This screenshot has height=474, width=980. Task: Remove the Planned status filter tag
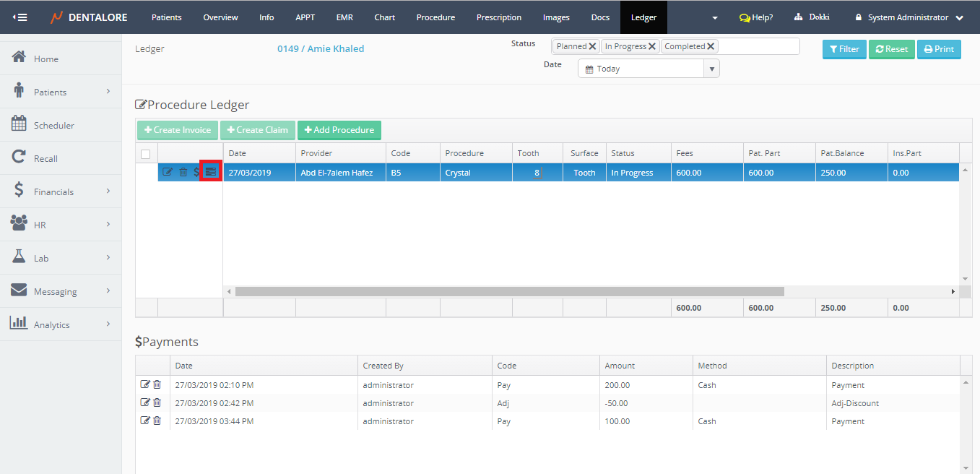(592, 46)
